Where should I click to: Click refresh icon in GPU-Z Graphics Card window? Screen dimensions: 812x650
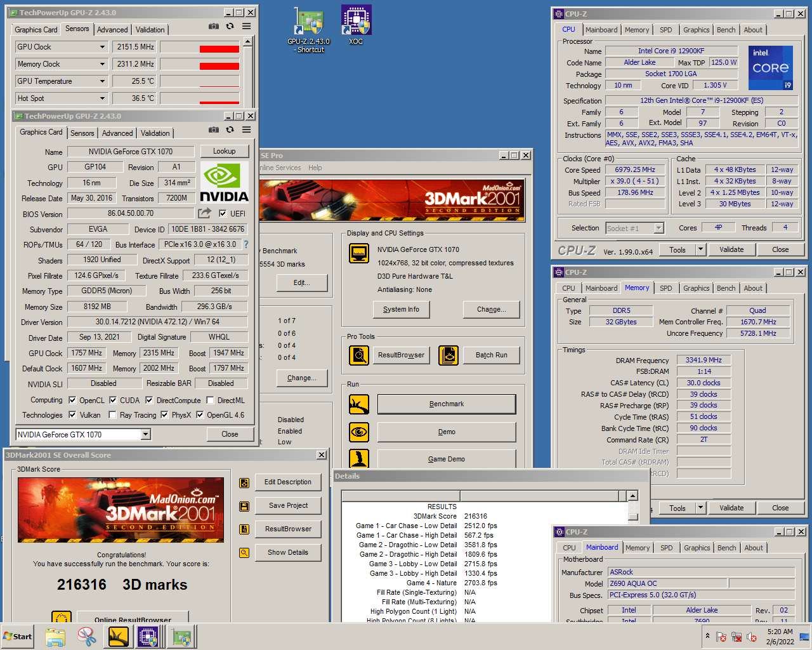click(230, 129)
